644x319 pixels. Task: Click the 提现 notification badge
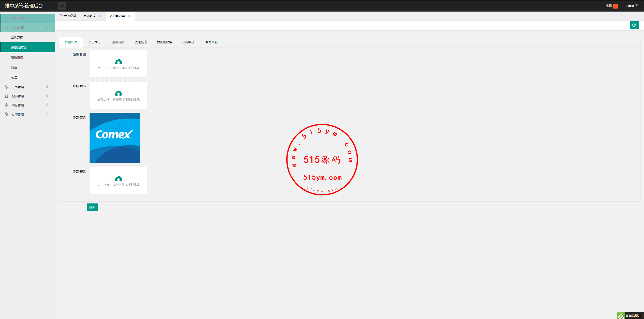click(x=615, y=6)
